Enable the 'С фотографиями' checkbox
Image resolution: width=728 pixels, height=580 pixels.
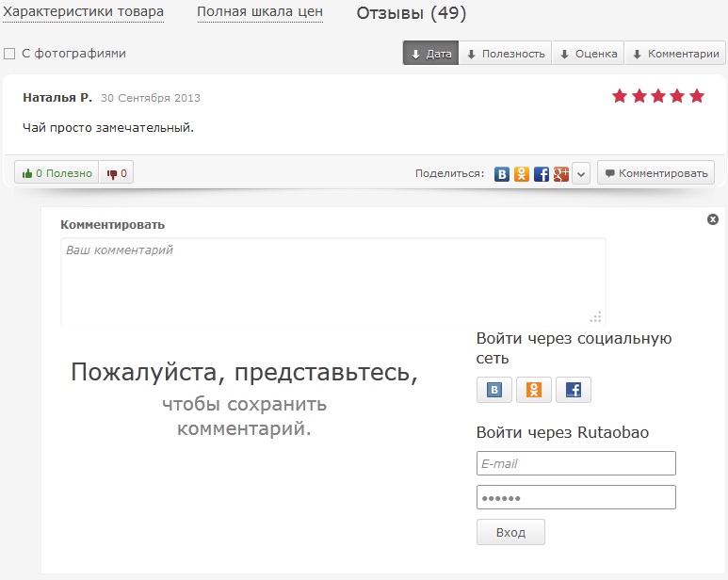(9, 54)
